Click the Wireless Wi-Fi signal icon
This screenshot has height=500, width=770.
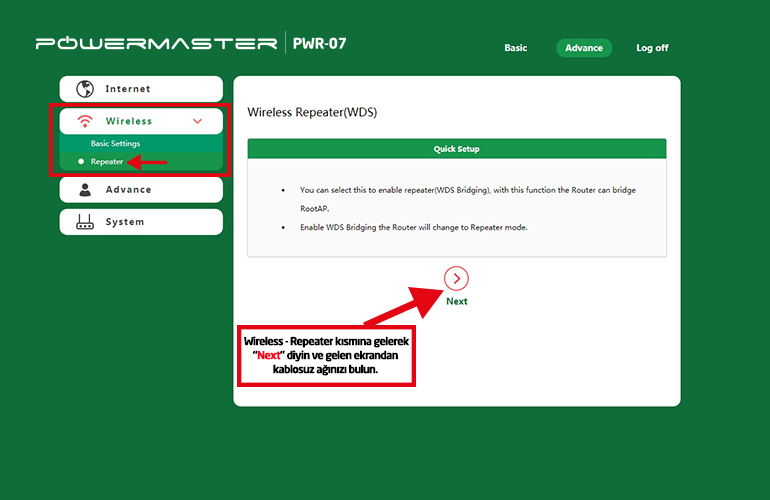pyautogui.click(x=85, y=121)
